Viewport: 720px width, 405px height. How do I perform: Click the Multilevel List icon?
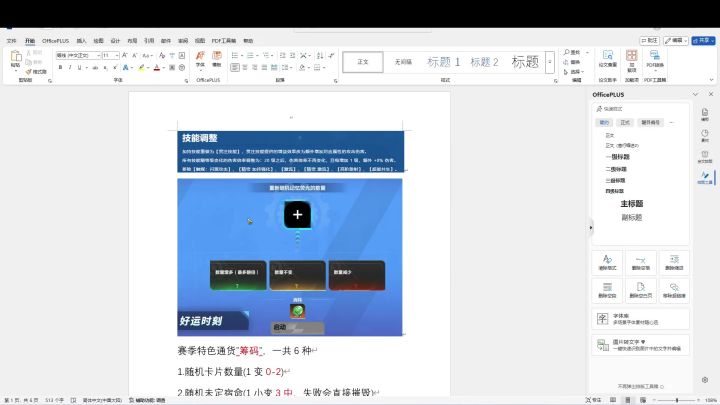[265, 55]
